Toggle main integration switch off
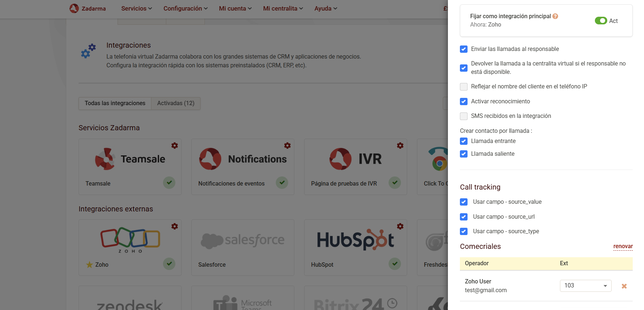 [x=601, y=21]
